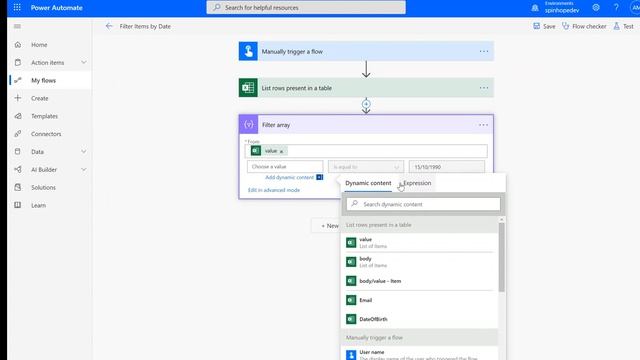Screen dimensions: 640x360
Task: Remove the value token from From field
Action: point(282,151)
